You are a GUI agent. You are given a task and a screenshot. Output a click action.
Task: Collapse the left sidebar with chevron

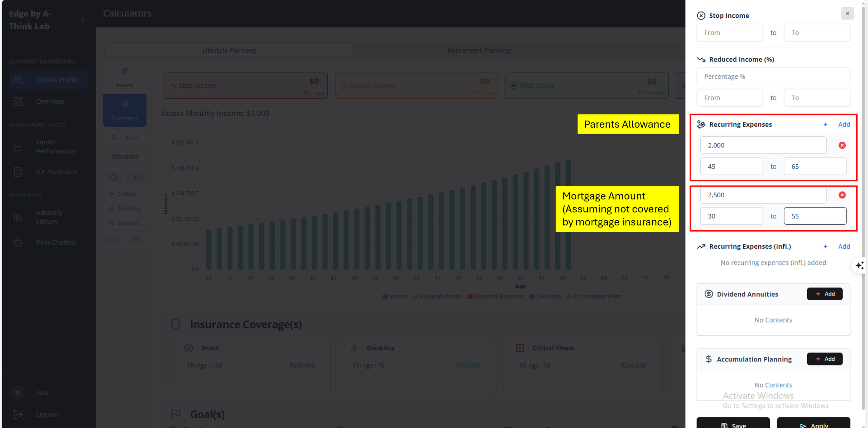pyautogui.click(x=83, y=20)
